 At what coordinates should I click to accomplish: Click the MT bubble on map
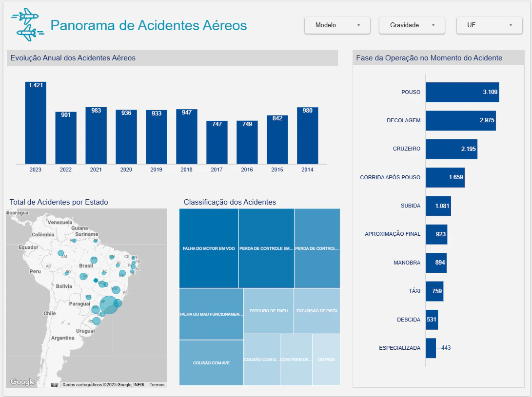click(x=83, y=276)
